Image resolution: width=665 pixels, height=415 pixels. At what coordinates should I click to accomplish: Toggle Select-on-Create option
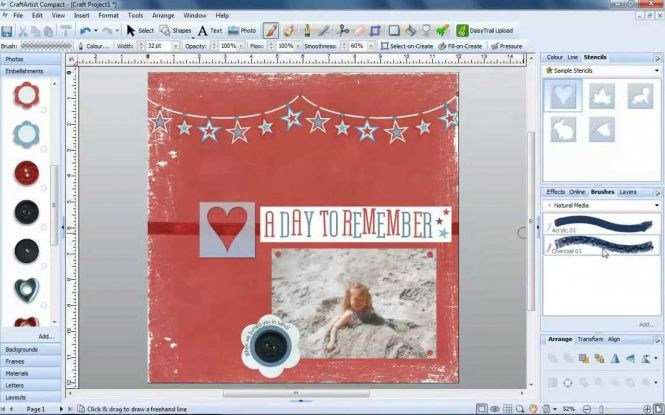point(407,46)
